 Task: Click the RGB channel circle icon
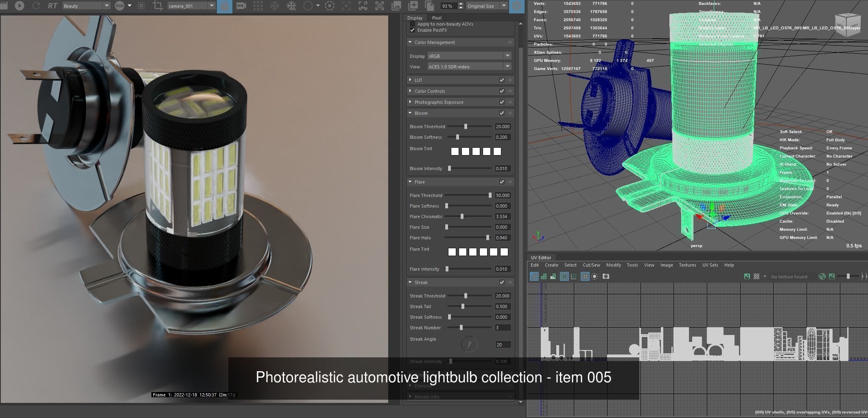pos(120,6)
